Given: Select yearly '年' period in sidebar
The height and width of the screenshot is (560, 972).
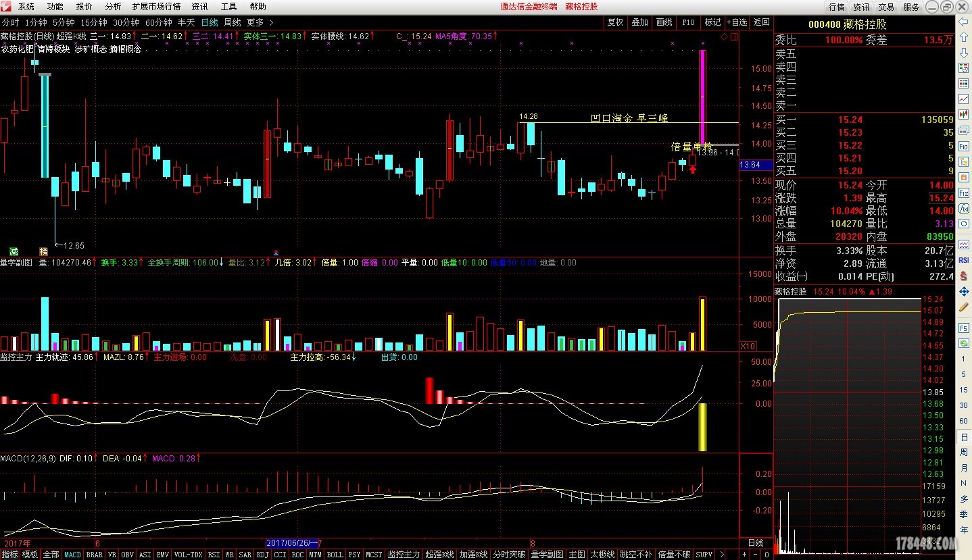Looking at the screenshot, I should point(964,530).
